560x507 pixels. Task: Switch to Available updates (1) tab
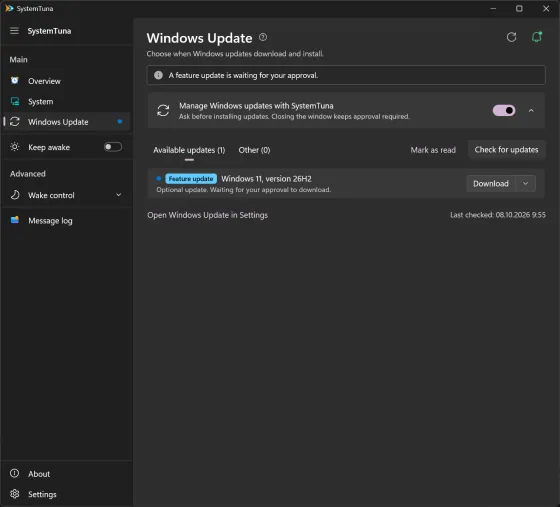tap(189, 150)
